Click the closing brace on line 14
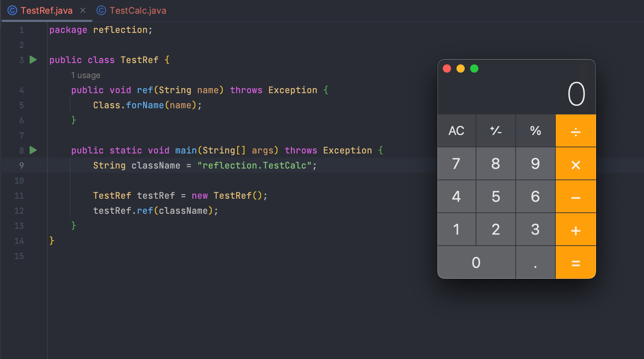The image size is (644, 359). (52, 241)
